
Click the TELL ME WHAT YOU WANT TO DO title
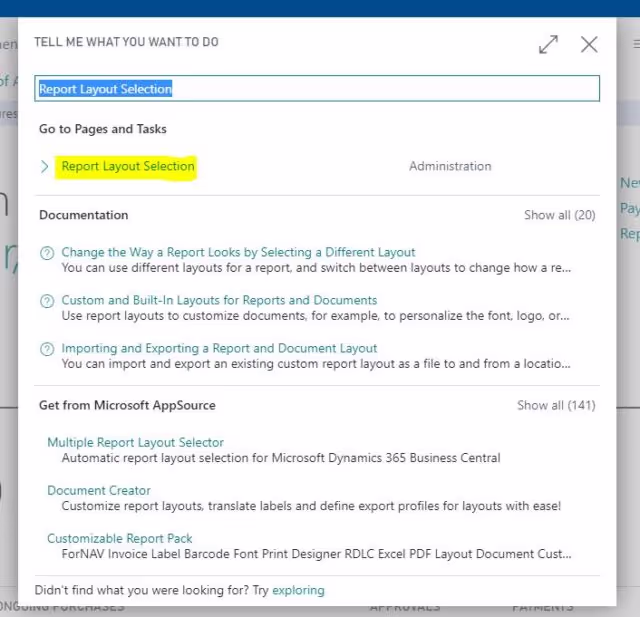[x=127, y=42]
